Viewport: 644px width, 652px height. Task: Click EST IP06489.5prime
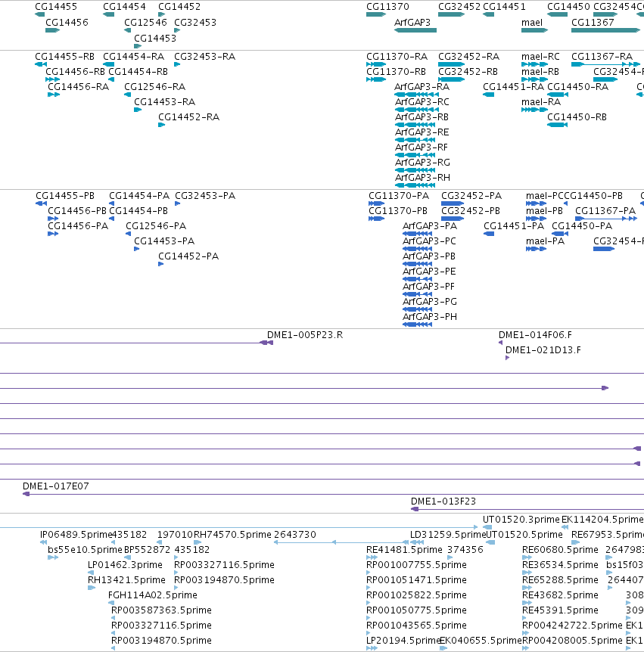pyautogui.click(x=43, y=542)
